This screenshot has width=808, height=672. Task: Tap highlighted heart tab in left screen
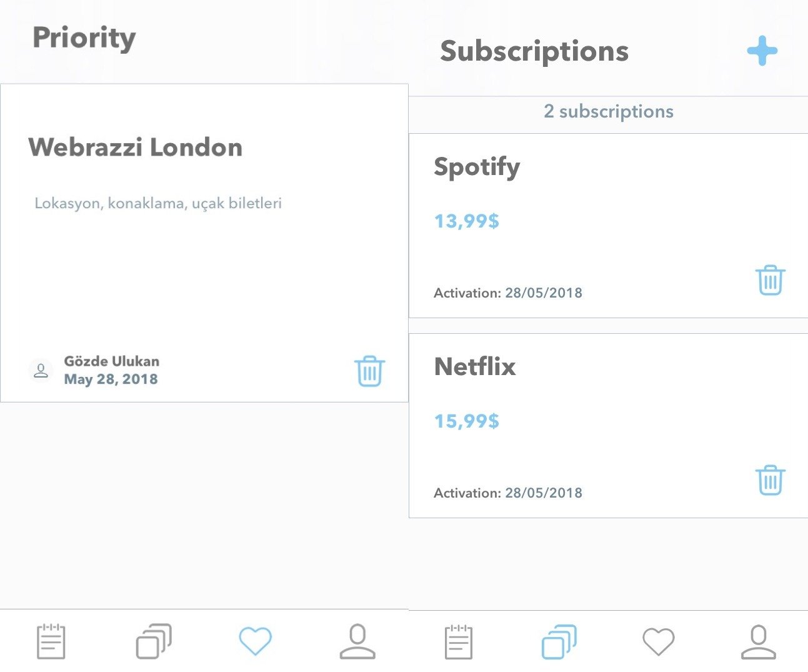(x=255, y=641)
